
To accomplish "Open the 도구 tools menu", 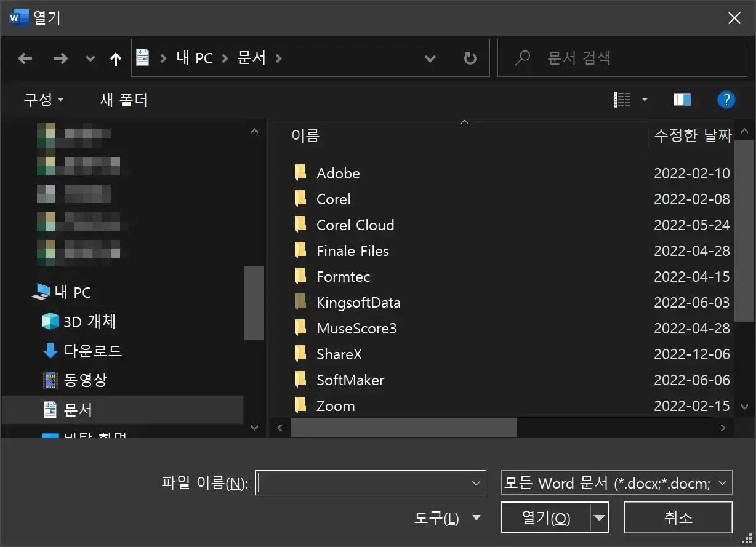I will click(x=448, y=518).
